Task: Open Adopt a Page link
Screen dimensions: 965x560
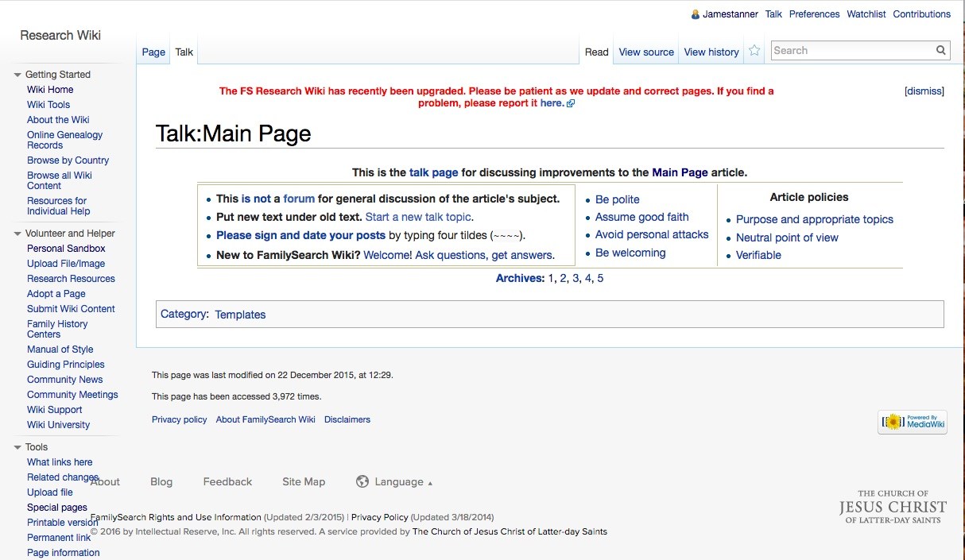Action: click(x=56, y=294)
